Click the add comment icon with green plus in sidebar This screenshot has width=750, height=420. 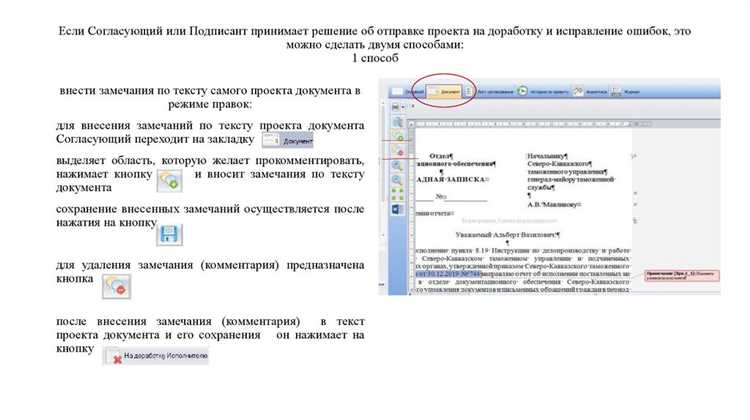[397, 137]
